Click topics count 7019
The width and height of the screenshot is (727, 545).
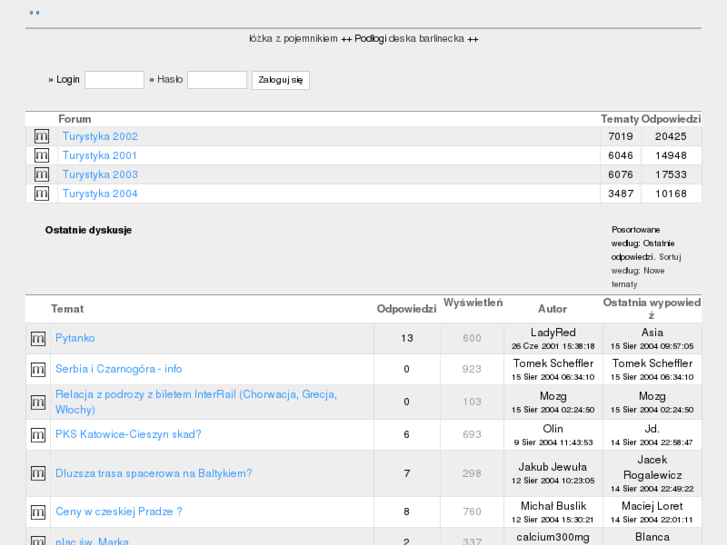[x=620, y=136]
